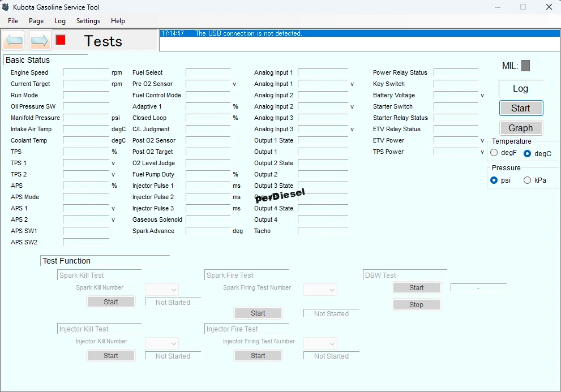
Task: Click the 'The USB connection is not detected.' message
Action: click(249, 33)
